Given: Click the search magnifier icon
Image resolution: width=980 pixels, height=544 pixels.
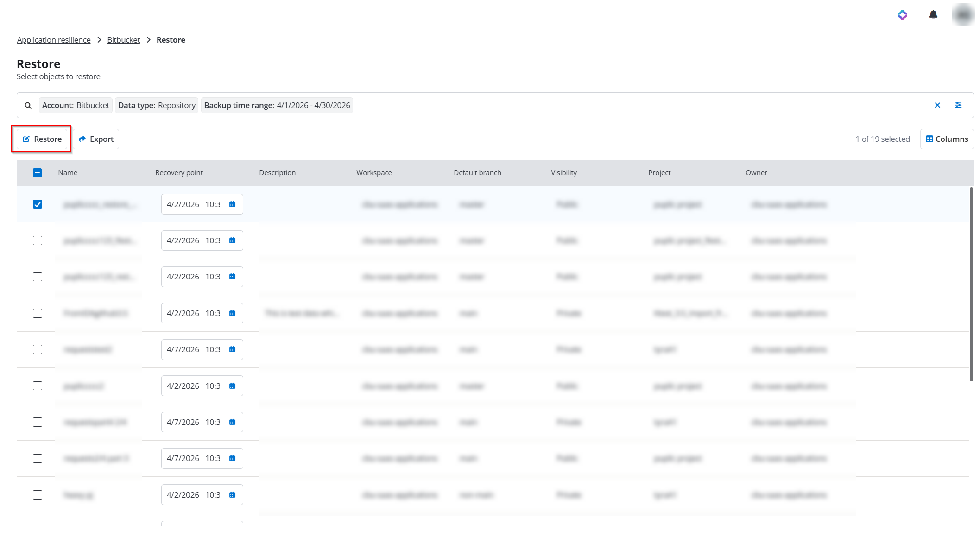Looking at the screenshot, I should tap(28, 106).
